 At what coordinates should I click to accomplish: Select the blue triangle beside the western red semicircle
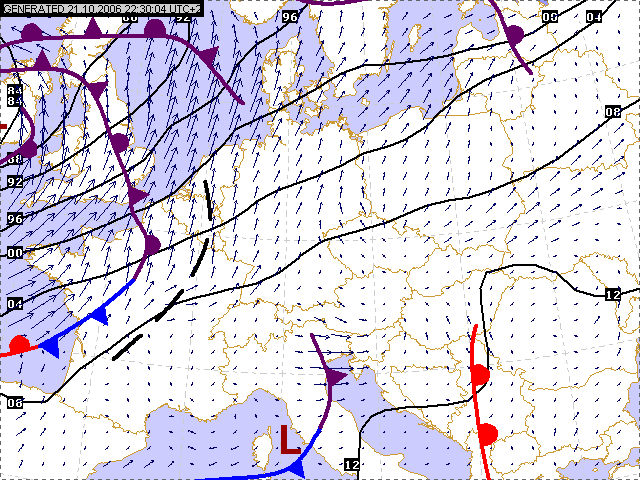[50, 346]
